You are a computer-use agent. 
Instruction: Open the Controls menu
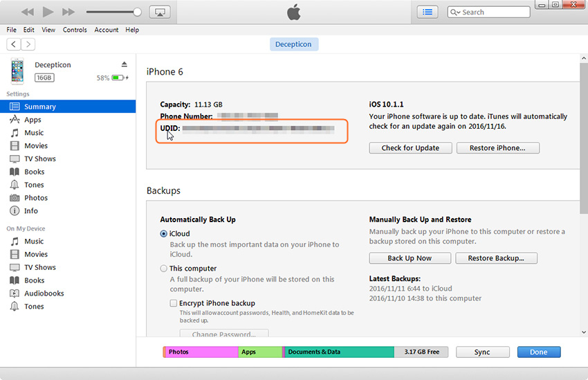[75, 30]
